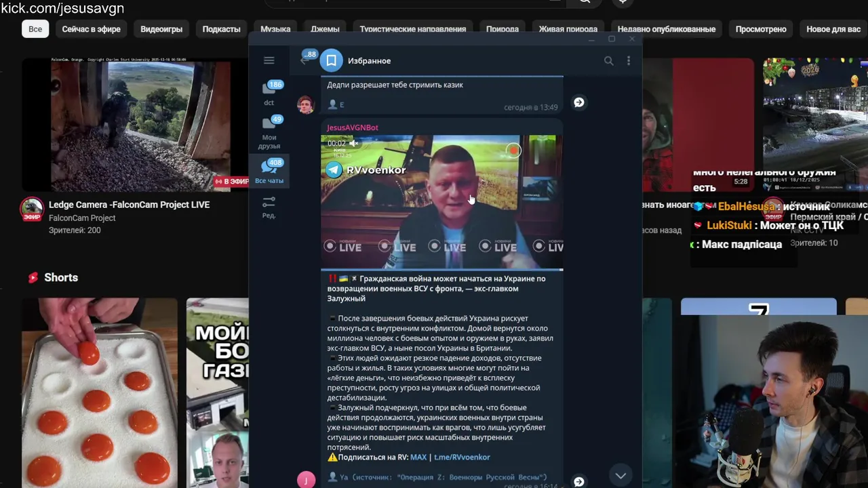This screenshot has width=868, height=488.
Task: Open the Избранное bookmark avatar
Action: pyautogui.click(x=331, y=60)
